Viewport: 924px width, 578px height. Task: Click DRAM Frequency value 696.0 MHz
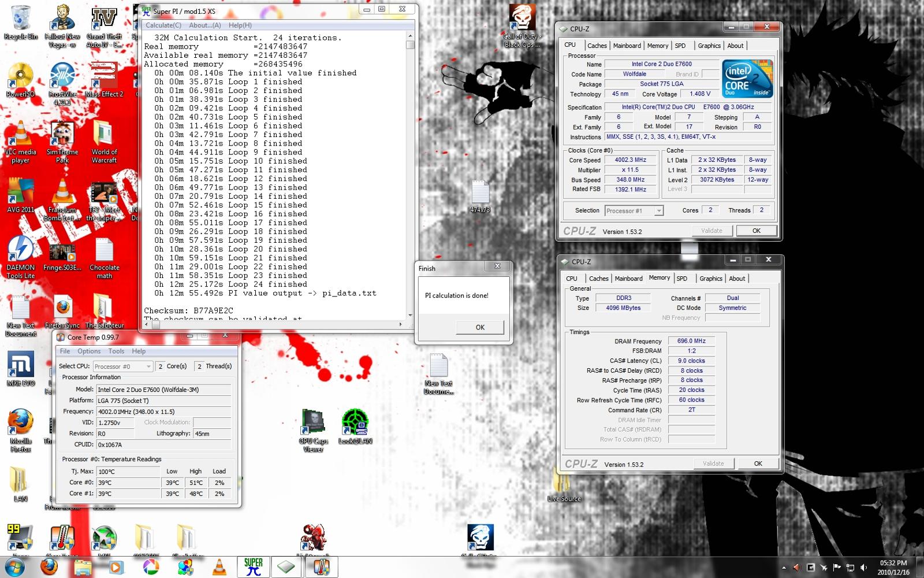pos(691,341)
